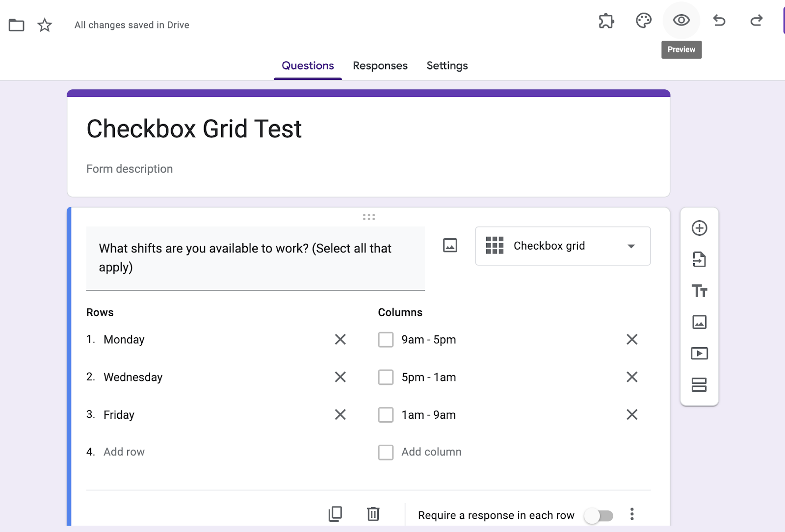This screenshot has width=785, height=532.
Task: Add a title and description block
Action: pyautogui.click(x=699, y=291)
